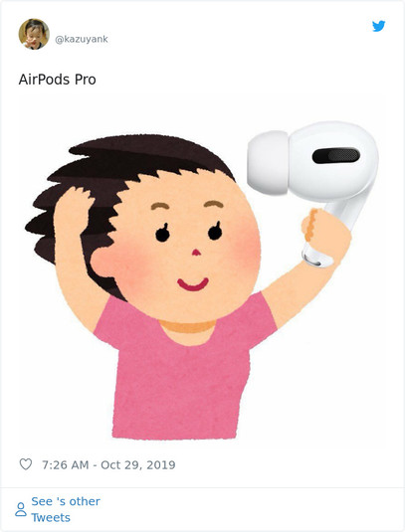Click the black vent on the AirPod
This screenshot has width=405, height=532.
coord(335,156)
